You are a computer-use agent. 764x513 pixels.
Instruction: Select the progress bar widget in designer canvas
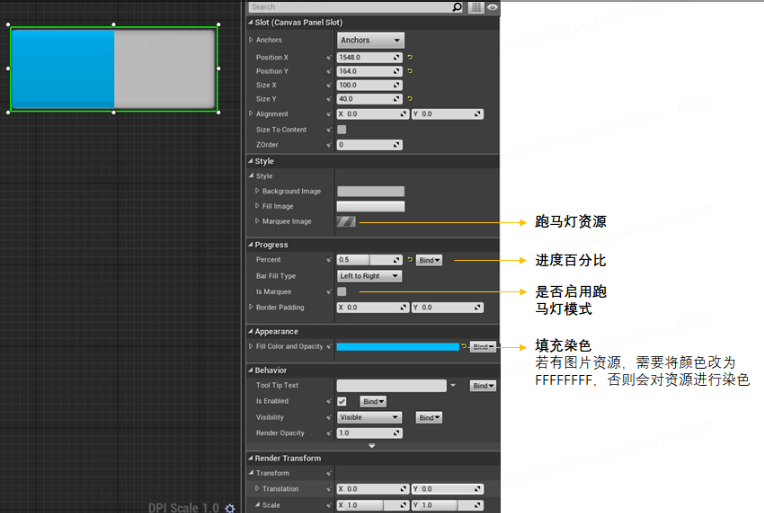coord(114,69)
